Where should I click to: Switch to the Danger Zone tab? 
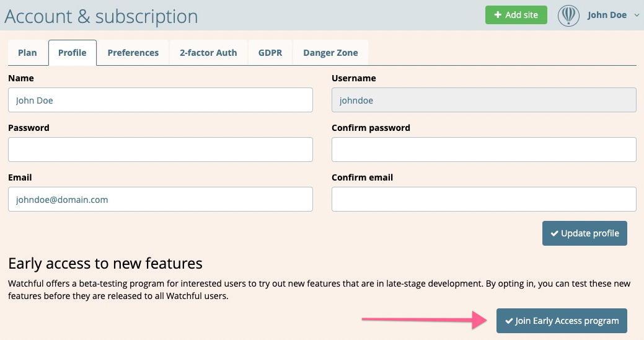click(330, 53)
